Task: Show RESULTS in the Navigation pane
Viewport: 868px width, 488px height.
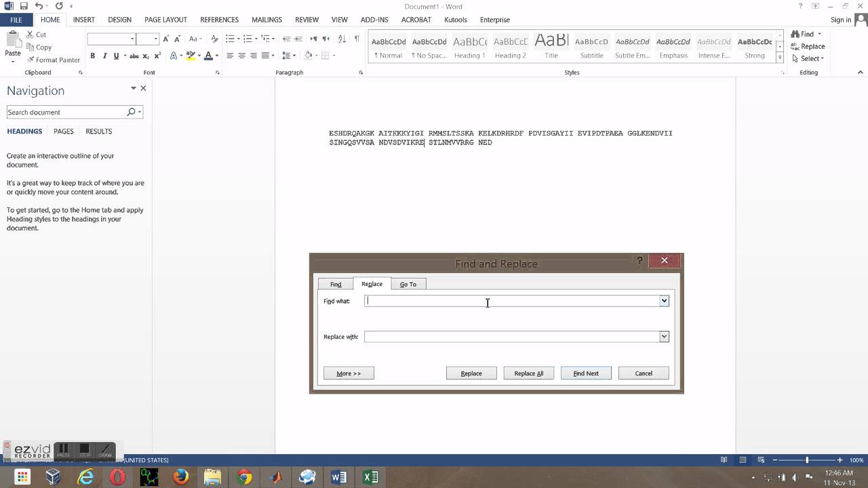Action: [99, 131]
